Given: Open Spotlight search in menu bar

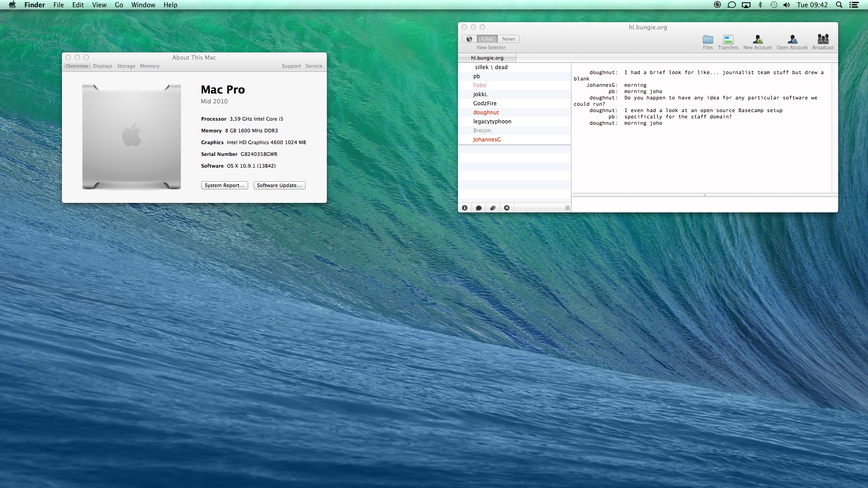Looking at the screenshot, I should tap(839, 5).
